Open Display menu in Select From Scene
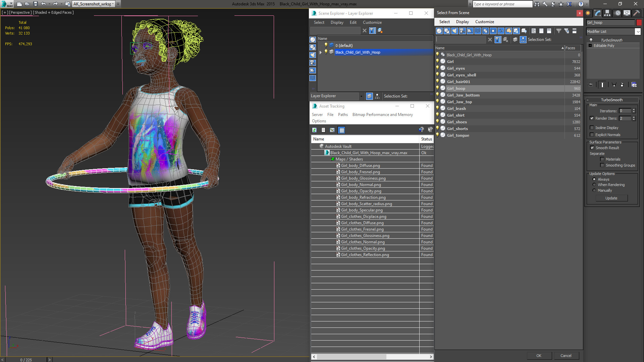The image size is (644, 362). pyautogui.click(x=462, y=22)
